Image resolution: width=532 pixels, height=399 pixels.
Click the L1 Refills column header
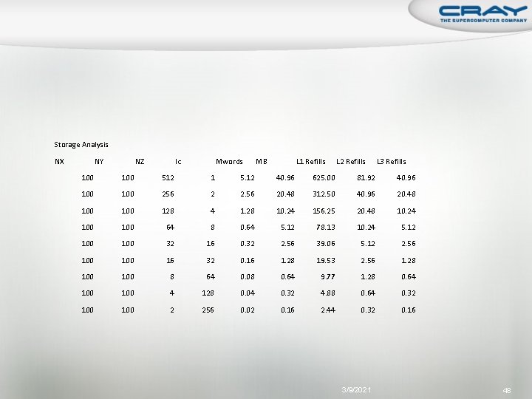click(x=311, y=162)
